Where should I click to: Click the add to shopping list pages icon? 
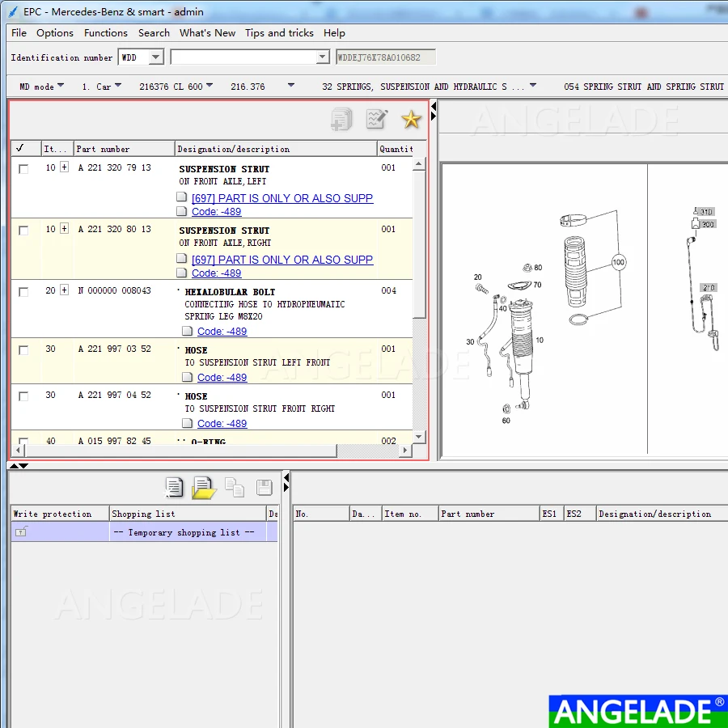click(341, 120)
